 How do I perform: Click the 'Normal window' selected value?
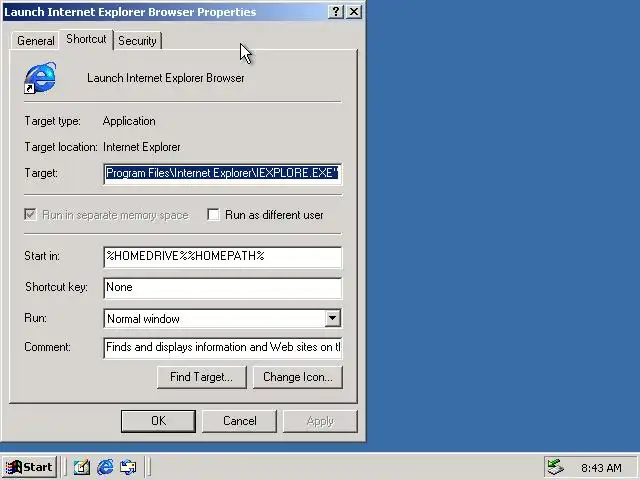(x=143, y=319)
